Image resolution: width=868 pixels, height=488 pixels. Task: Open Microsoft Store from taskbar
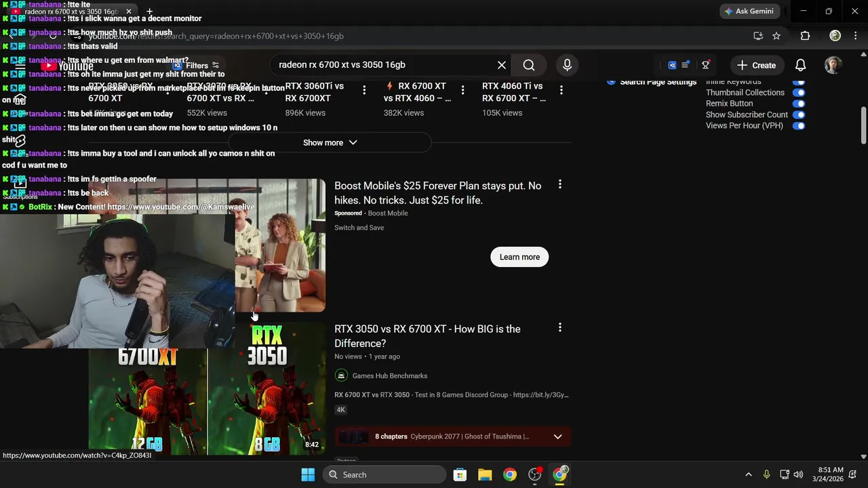(x=460, y=474)
